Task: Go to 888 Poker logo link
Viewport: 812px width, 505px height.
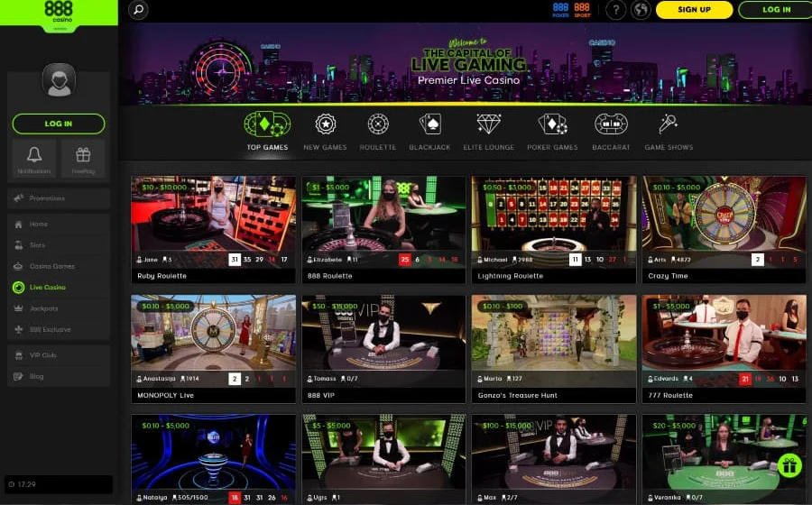Action: click(560, 10)
